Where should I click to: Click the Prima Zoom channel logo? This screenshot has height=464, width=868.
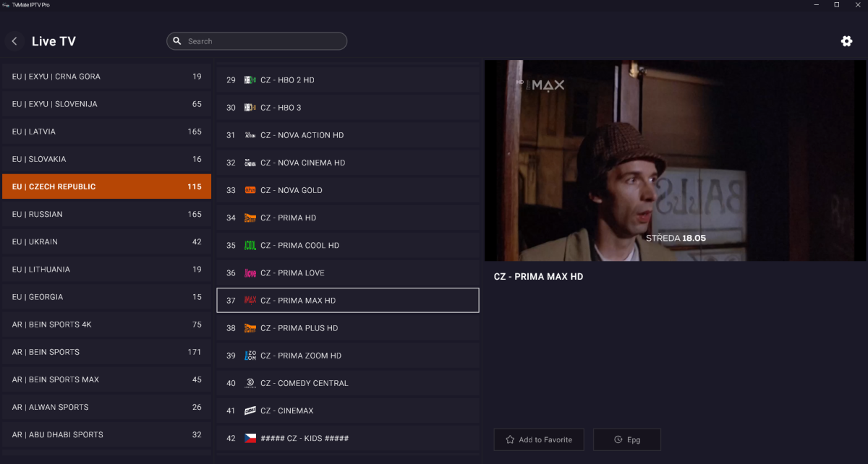(250, 356)
